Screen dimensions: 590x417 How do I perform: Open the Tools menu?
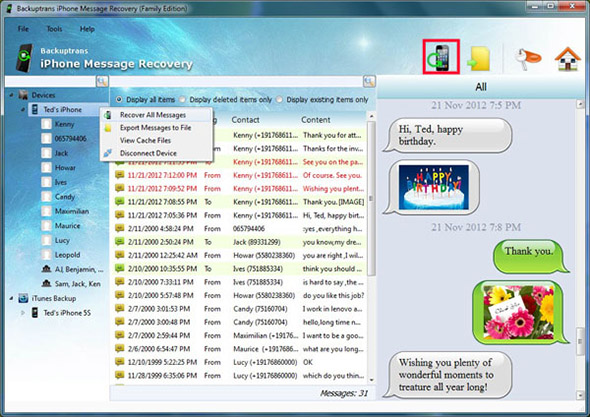[x=54, y=29]
